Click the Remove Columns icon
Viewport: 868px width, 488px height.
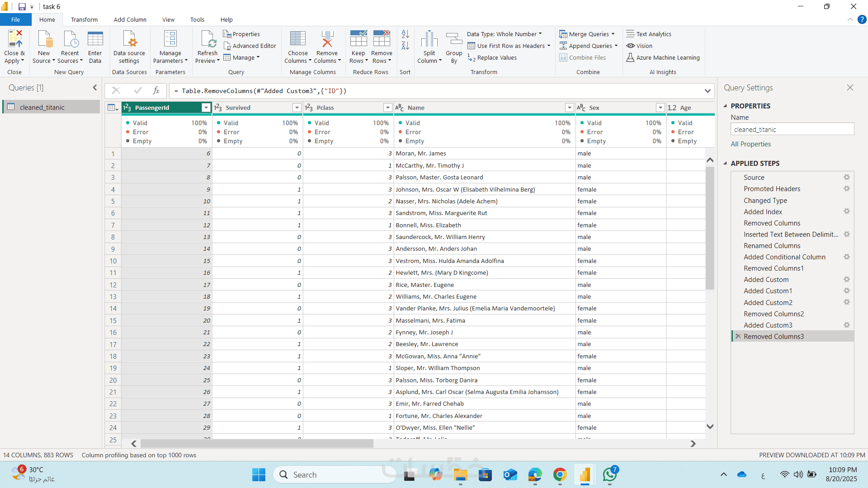point(327,39)
